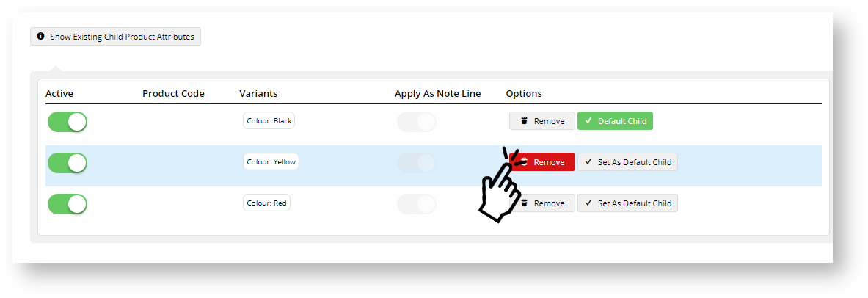Click the info icon on Show Existing Child Product Attributes
The width and height of the screenshot is (868, 298).
(40, 36)
